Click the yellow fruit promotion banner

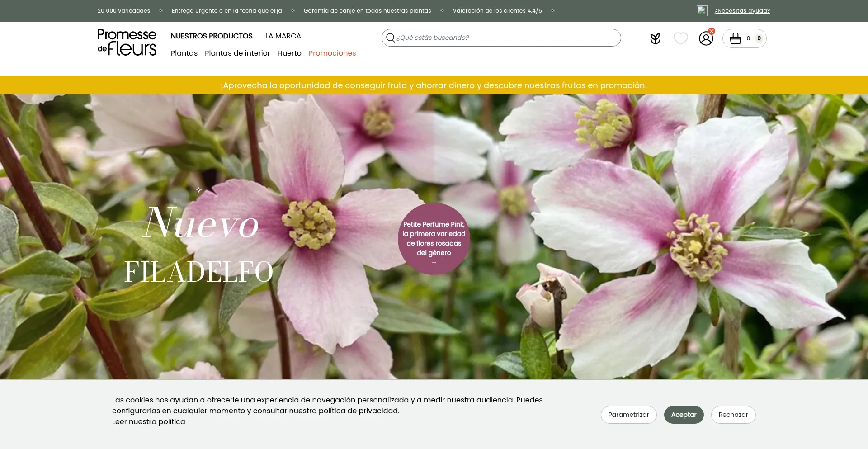tap(434, 85)
